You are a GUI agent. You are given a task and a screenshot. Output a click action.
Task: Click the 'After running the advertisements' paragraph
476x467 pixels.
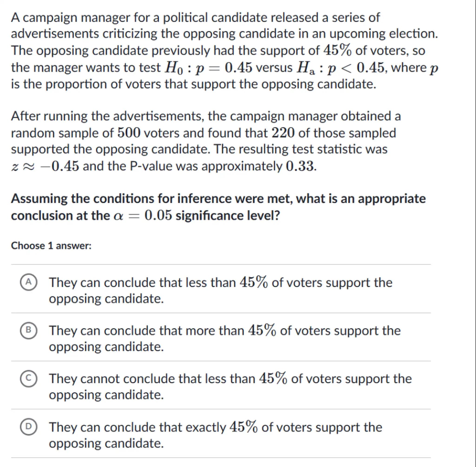205,116
